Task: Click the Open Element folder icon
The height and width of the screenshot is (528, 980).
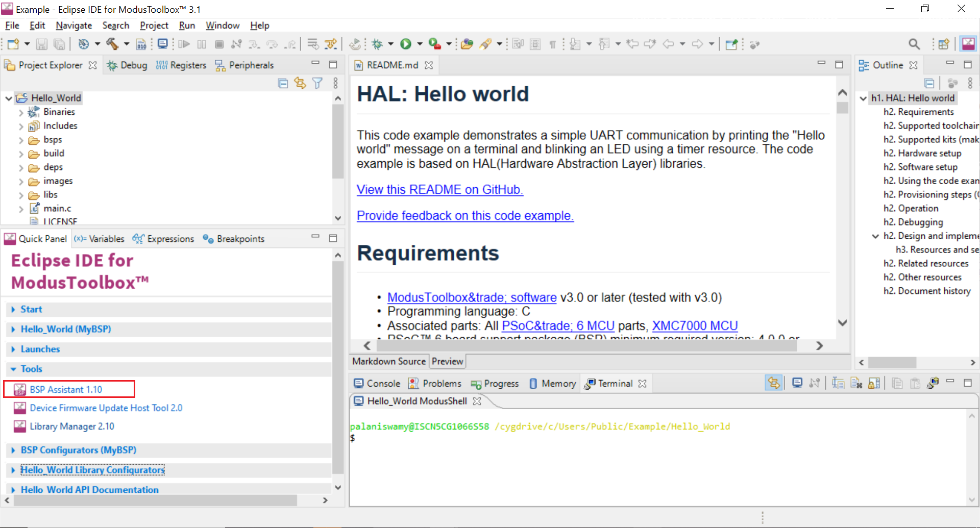Action: click(x=467, y=44)
